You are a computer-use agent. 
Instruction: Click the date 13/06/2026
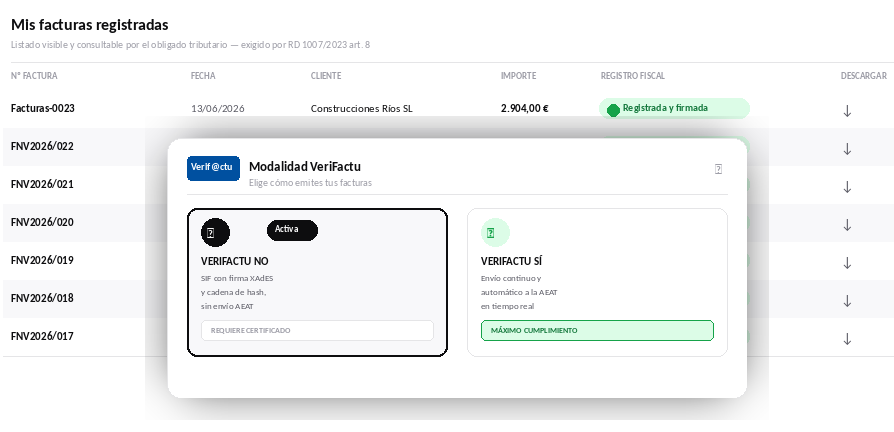pyautogui.click(x=218, y=109)
